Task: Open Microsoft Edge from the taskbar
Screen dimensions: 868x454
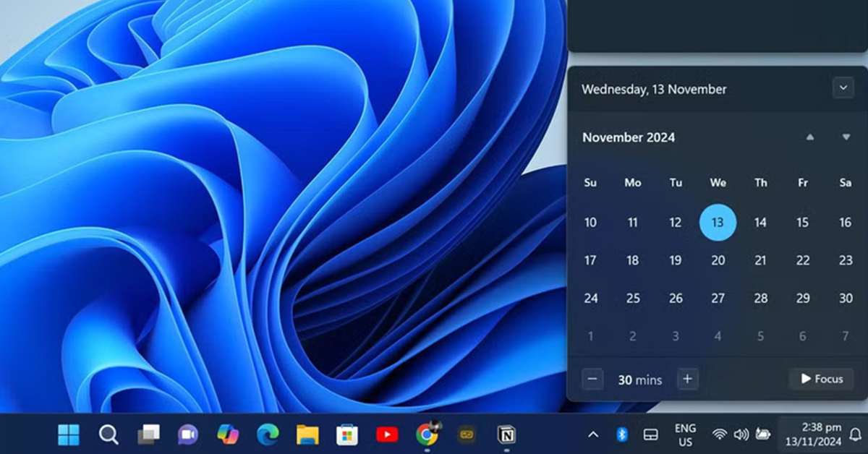Action: (268, 434)
